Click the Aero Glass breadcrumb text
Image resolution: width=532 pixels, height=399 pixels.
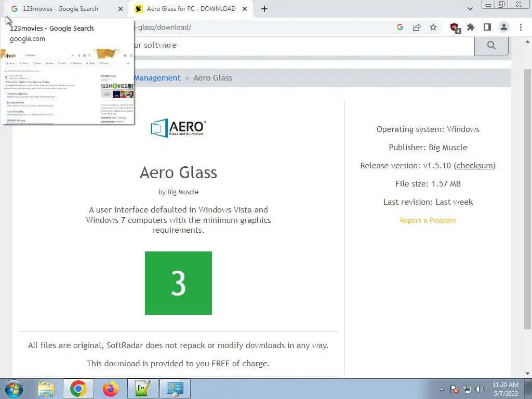(212, 78)
